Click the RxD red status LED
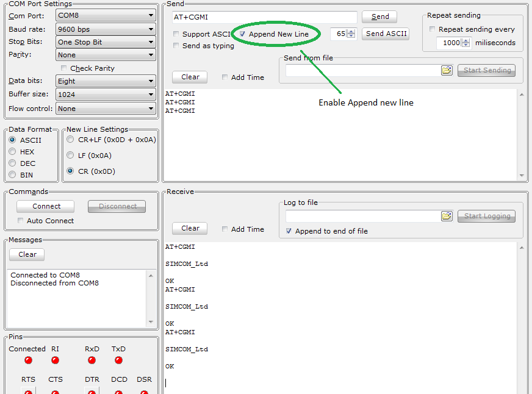The height and width of the screenshot is (394, 532). tap(92, 360)
